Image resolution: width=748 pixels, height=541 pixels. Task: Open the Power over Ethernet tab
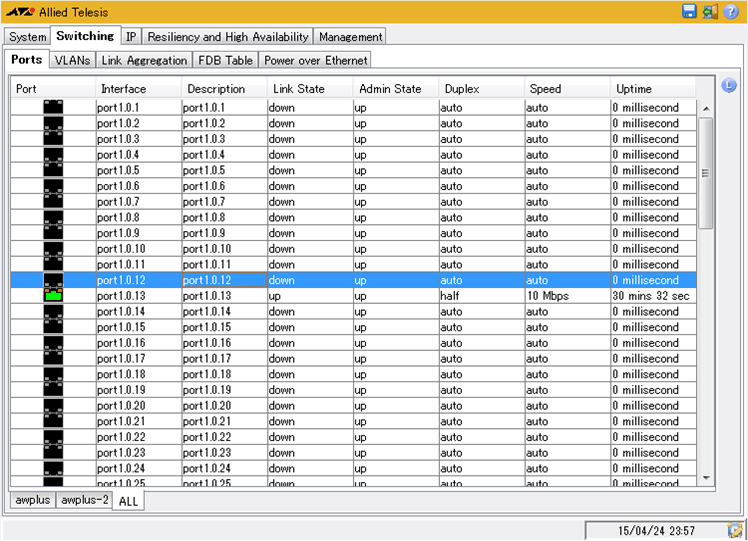[316, 60]
